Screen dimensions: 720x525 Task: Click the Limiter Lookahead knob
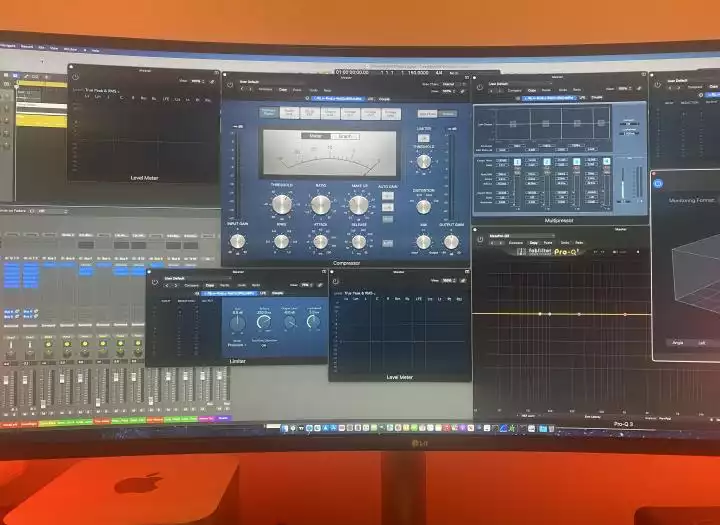pyautogui.click(x=314, y=322)
